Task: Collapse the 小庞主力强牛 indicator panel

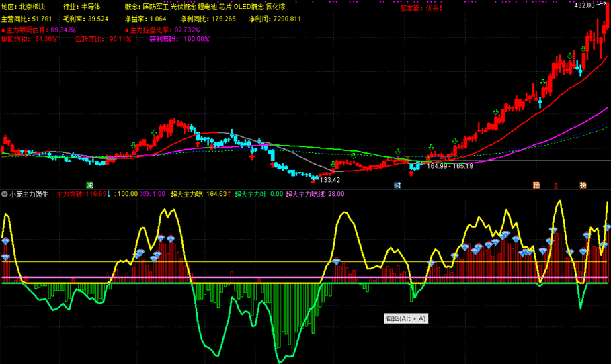Action: (5, 194)
